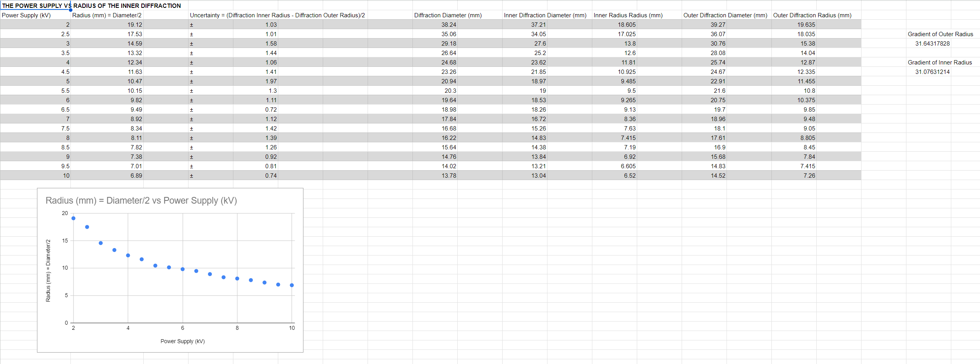Select the gradient value 31.64317828
This screenshot has height=364, width=980.
(932, 43)
